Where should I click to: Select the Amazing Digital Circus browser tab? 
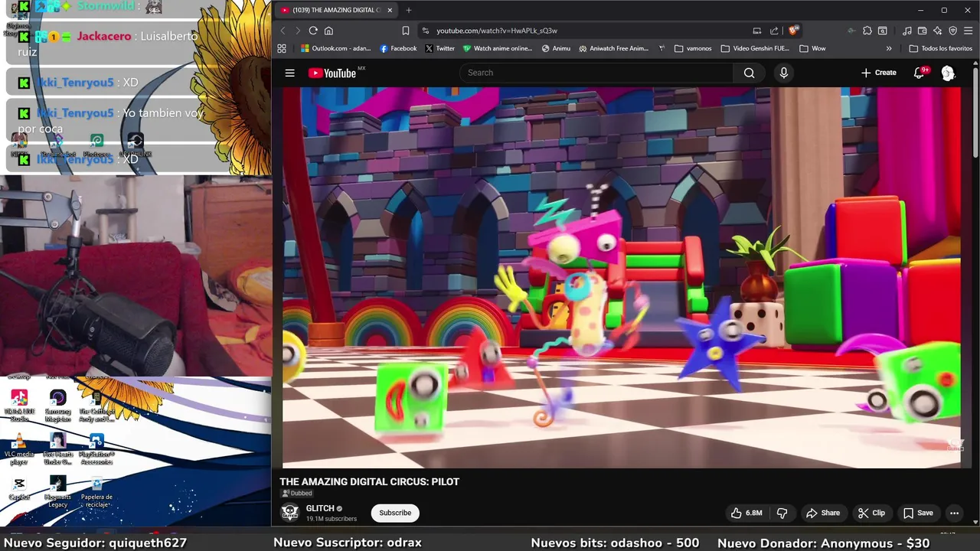[x=335, y=10]
